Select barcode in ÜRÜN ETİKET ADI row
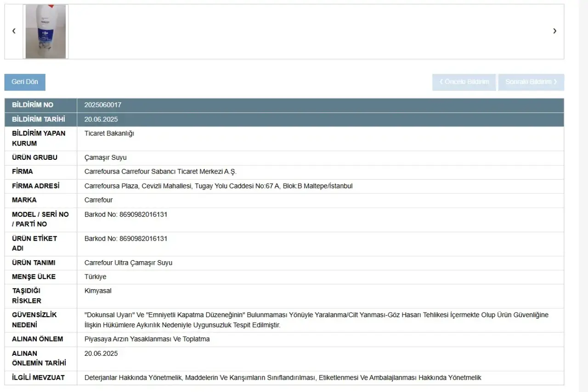588x392 pixels. point(126,239)
